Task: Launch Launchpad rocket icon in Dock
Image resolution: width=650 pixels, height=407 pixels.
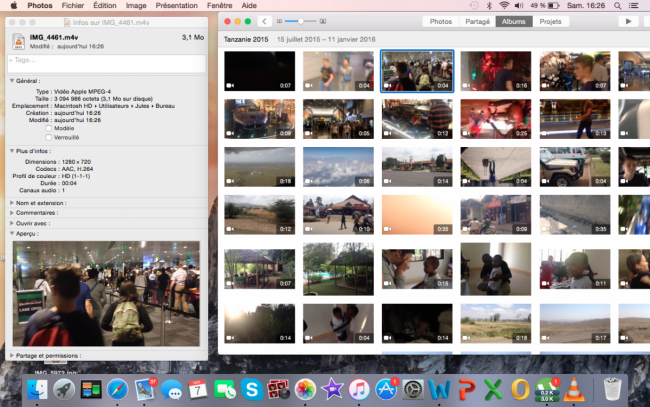Action: click(64, 389)
